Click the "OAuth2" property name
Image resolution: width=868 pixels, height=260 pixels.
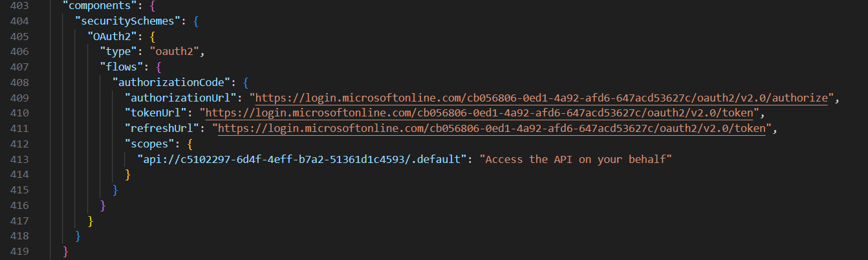[x=113, y=37]
